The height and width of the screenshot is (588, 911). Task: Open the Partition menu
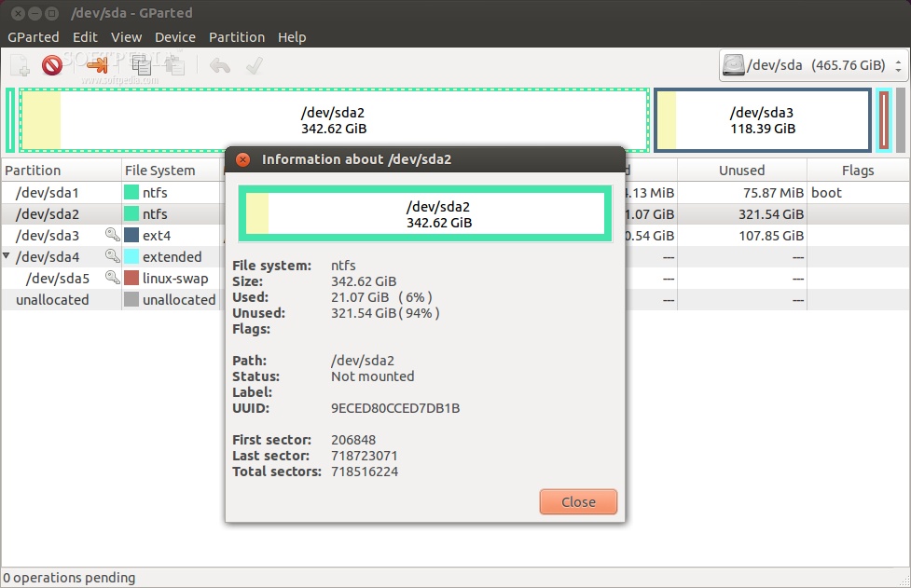tap(236, 37)
